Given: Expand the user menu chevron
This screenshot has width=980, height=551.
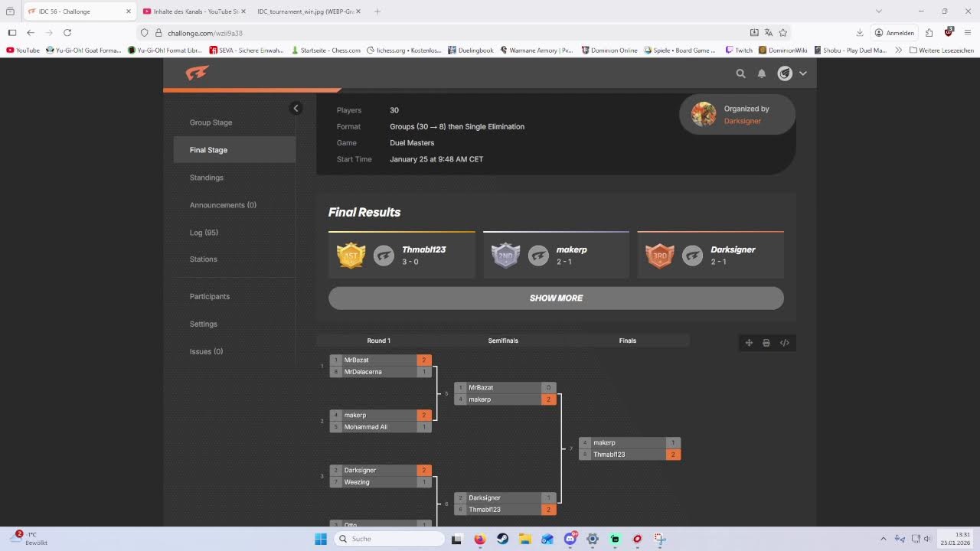Looking at the screenshot, I should [x=803, y=73].
